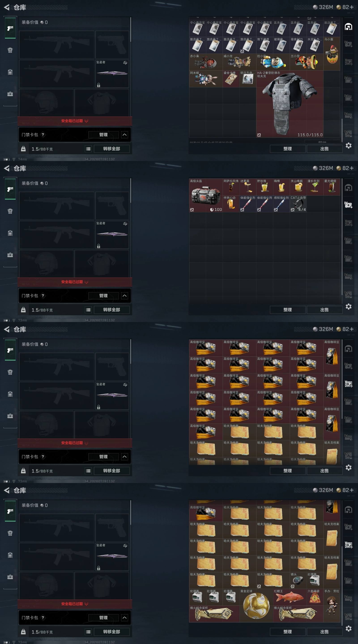358x644 pixels.
Task: Click 整理 below the 黄金足球 grid
Action: pyautogui.click(x=288, y=632)
